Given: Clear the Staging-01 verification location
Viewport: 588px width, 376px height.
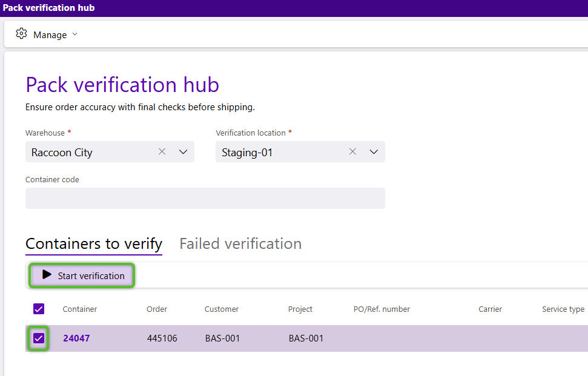Looking at the screenshot, I should click(352, 151).
